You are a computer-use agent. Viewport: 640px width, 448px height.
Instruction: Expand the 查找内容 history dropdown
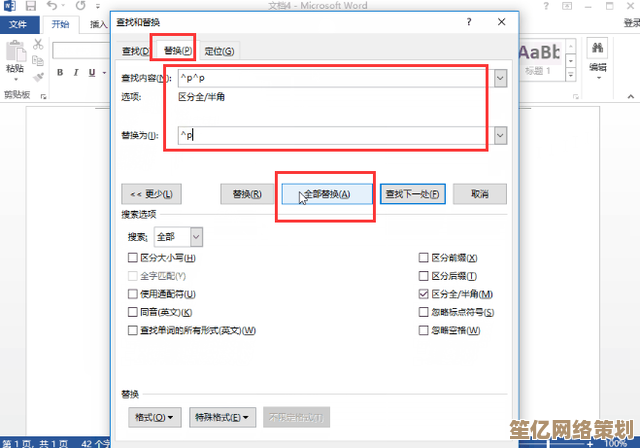(500, 78)
